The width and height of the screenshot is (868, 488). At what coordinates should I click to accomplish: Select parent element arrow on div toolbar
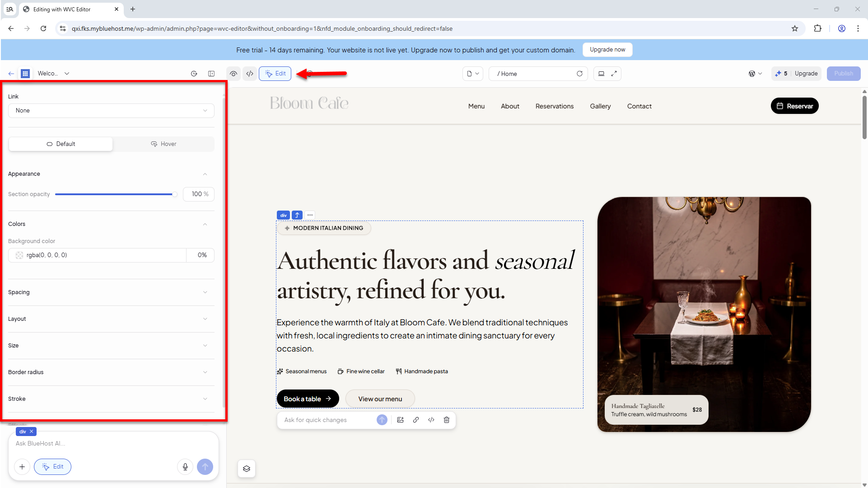tap(297, 215)
